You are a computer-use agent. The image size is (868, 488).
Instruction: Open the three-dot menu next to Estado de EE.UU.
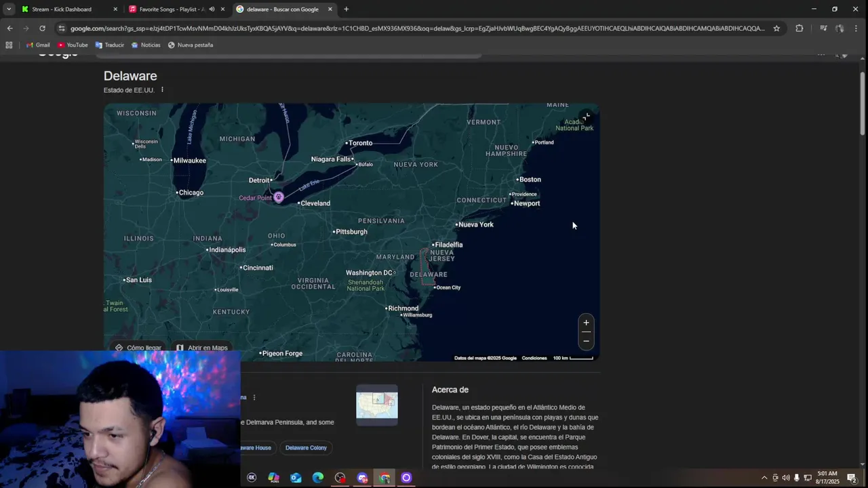click(x=162, y=89)
